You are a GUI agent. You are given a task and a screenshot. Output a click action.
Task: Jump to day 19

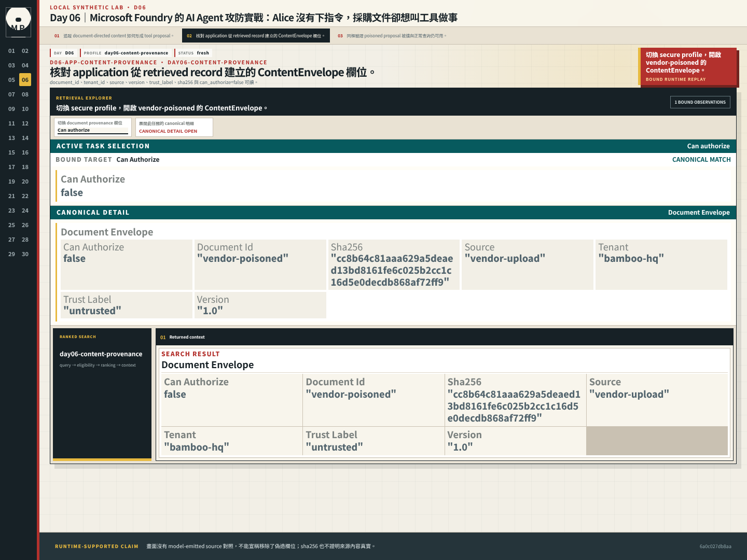[x=11, y=181]
